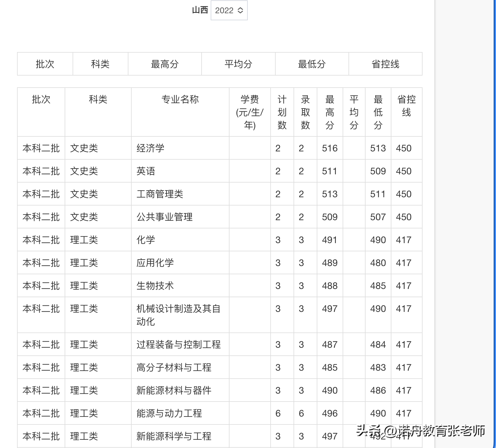Image resolution: width=496 pixels, height=448 pixels.
Task: Click the 最低分 header in summary table
Action: (312, 64)
